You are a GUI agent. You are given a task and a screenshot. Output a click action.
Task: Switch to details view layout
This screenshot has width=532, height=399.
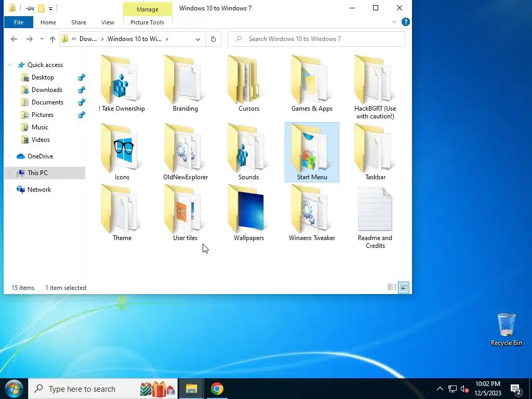pos(392,287)
